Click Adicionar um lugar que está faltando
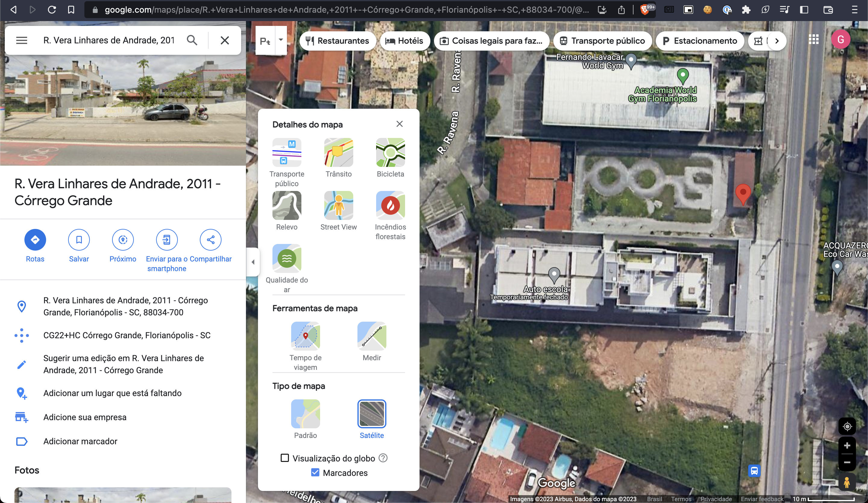This screenshot has width=868, height=503. [112, 393]
